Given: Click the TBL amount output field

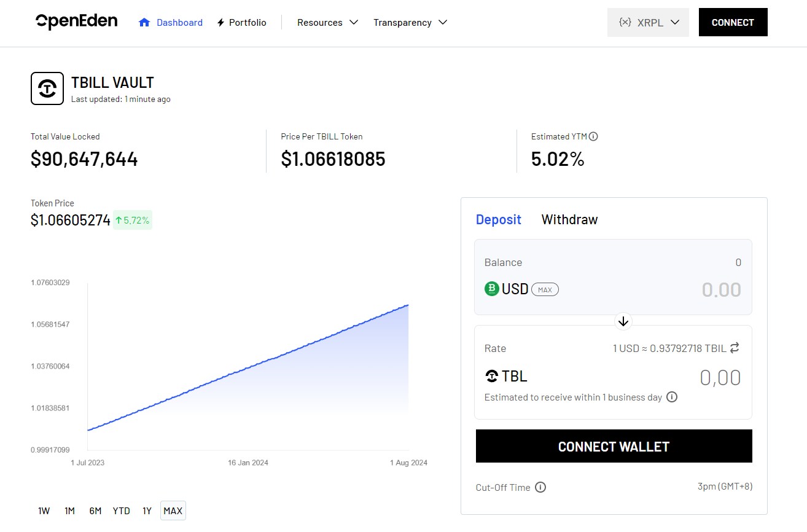Looking at the screenshot, I should pyautogui.click(x=720, y=377).
